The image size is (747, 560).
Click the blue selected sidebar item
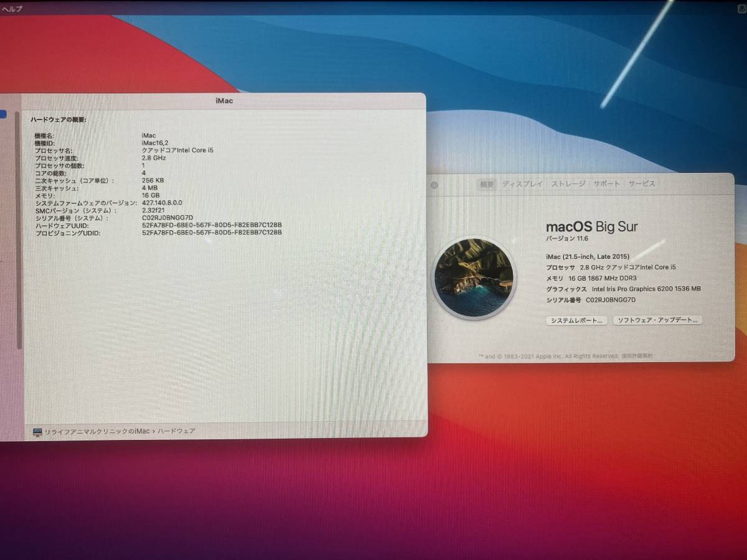point(3,114)
